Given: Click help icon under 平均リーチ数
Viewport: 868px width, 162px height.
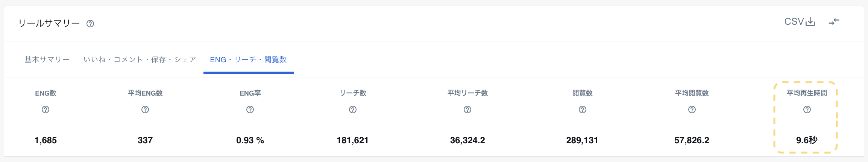Looking at the screenshot, I should click(x=467, y=109).
